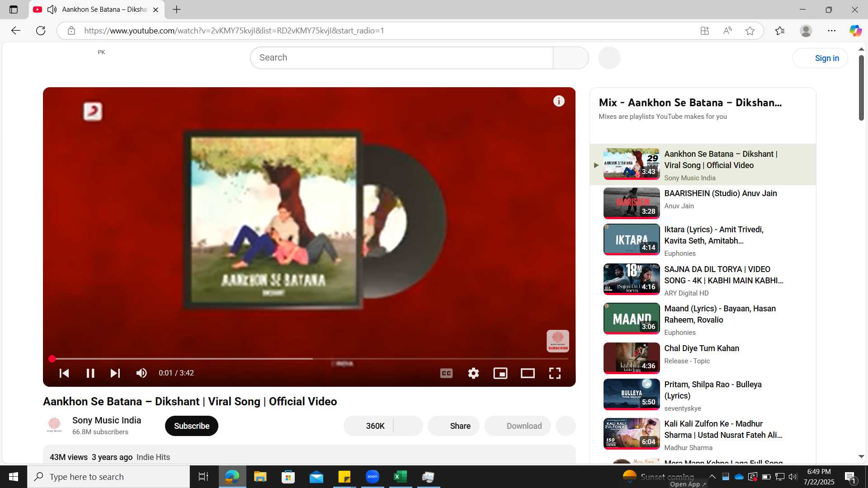The image size is (868, 488).
Task: Play Iktara (Lyrics) from the mix list
Action: coord(703,241)
